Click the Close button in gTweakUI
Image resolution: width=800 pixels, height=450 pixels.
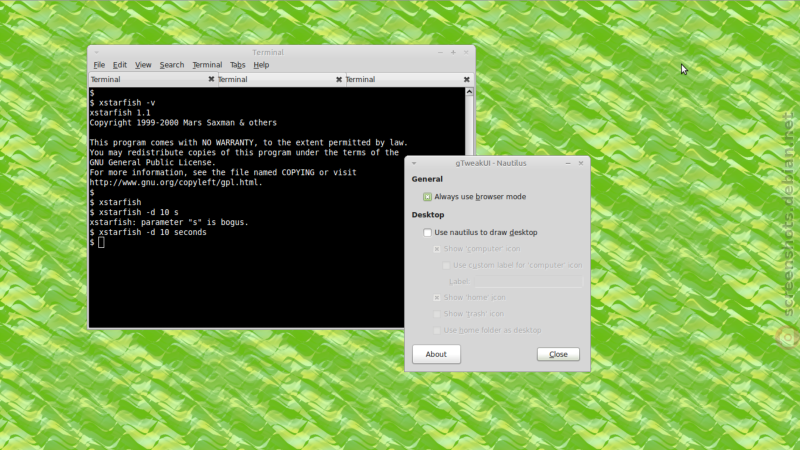coord(558,354)
